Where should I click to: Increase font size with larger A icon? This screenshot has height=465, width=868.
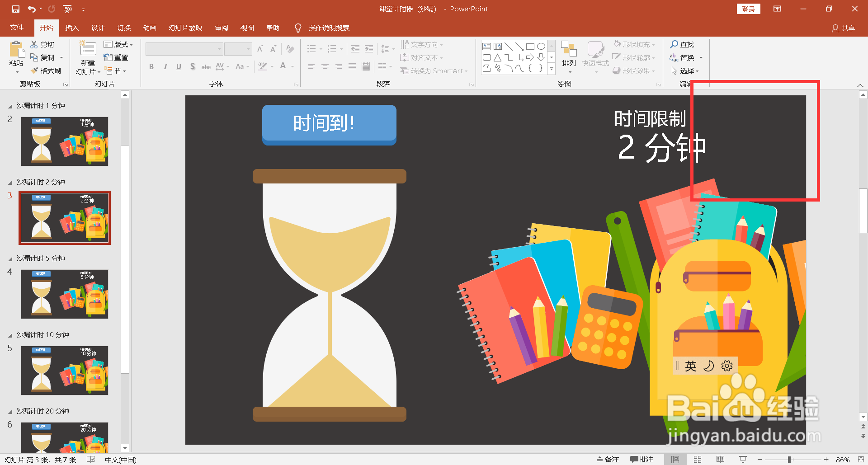260,49
